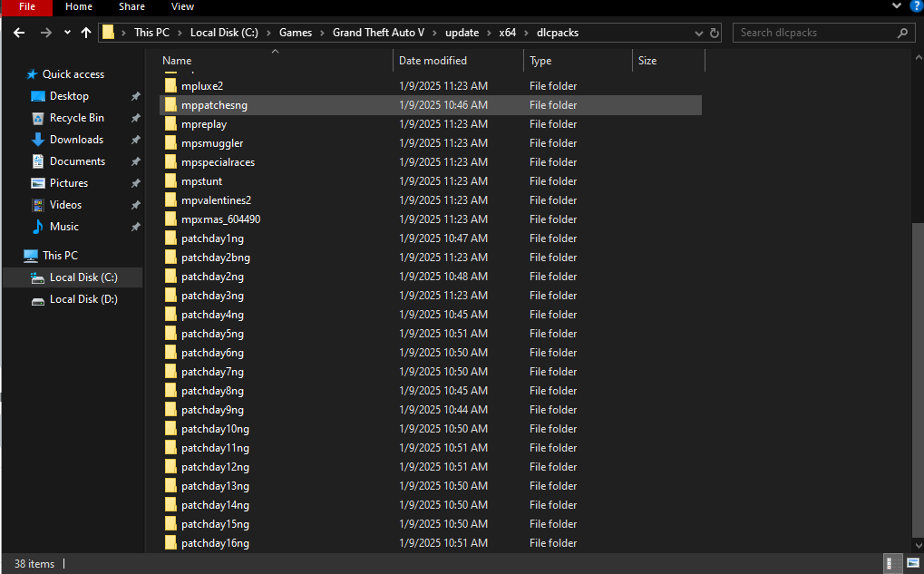Open the File menu

pos(26,6)
